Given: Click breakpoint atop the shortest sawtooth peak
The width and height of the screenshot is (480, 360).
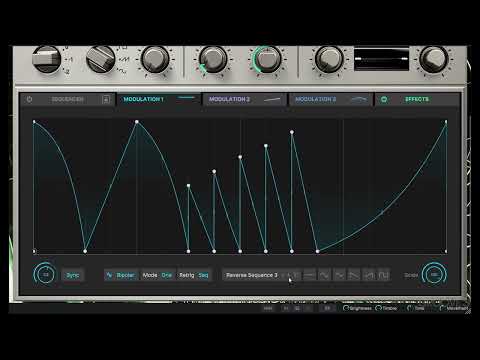Looking at the screenshot, I should (x=188, y=185).
